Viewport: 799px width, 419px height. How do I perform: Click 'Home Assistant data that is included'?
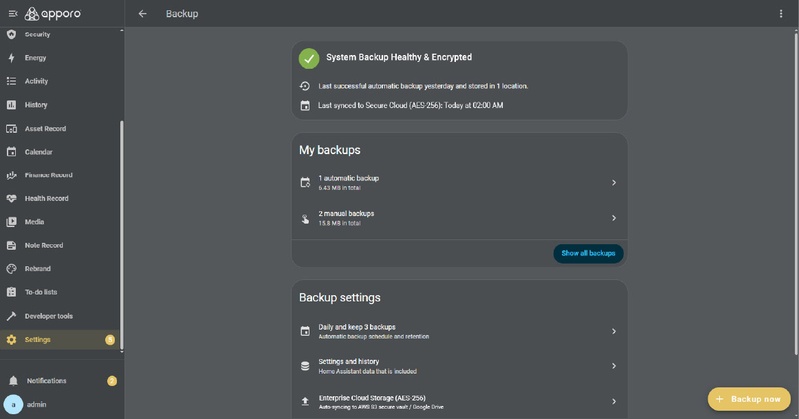pos(367,372)
